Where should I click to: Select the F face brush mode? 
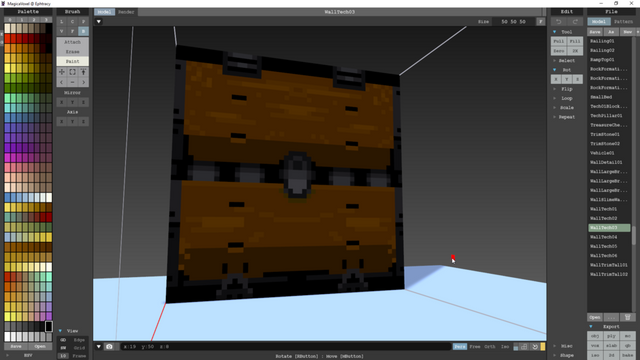coord(72,31)
